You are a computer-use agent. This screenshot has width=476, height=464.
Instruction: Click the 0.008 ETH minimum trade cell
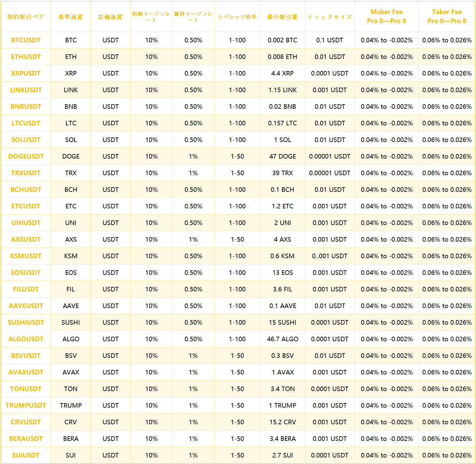[282, 57]
